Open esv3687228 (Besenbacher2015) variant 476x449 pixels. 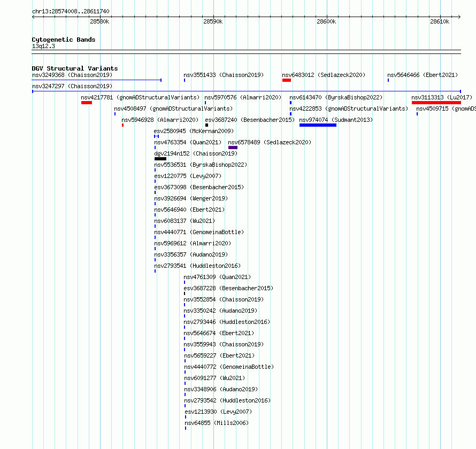(x=228, y=288)
